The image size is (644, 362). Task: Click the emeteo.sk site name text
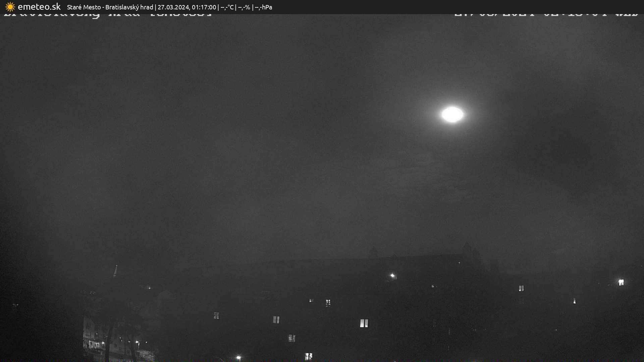pyautogui.click(x=39, y=7)
